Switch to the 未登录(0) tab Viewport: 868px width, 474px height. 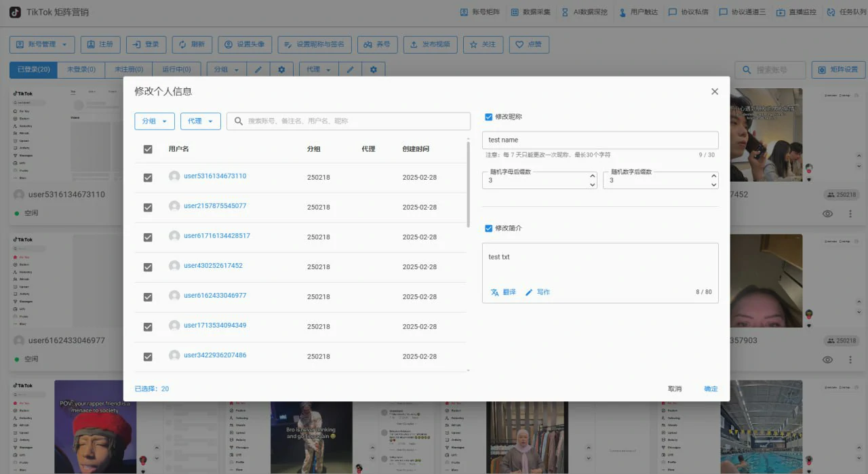[81, 68]
